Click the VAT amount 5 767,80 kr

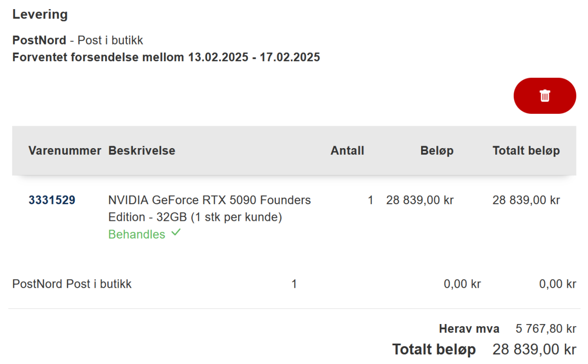[x=546, y=329]
